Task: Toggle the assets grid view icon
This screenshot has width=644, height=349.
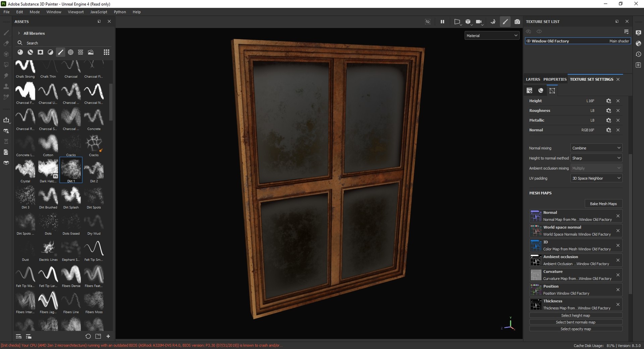Action: pos(106,52)
